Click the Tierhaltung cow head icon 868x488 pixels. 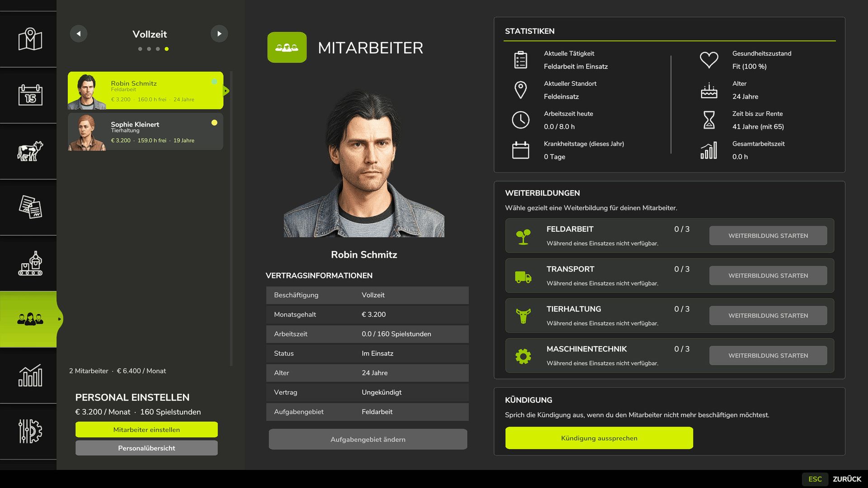tap(523, 316)
